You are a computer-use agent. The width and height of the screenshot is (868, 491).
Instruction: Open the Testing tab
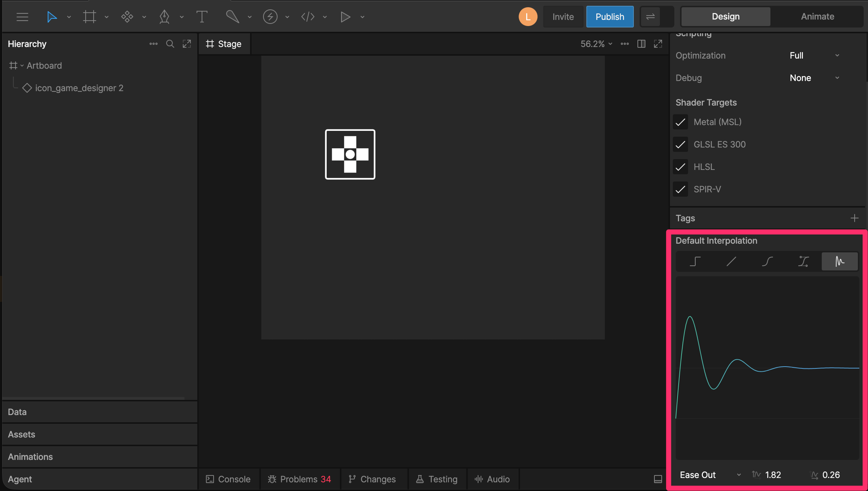[437, 479]
